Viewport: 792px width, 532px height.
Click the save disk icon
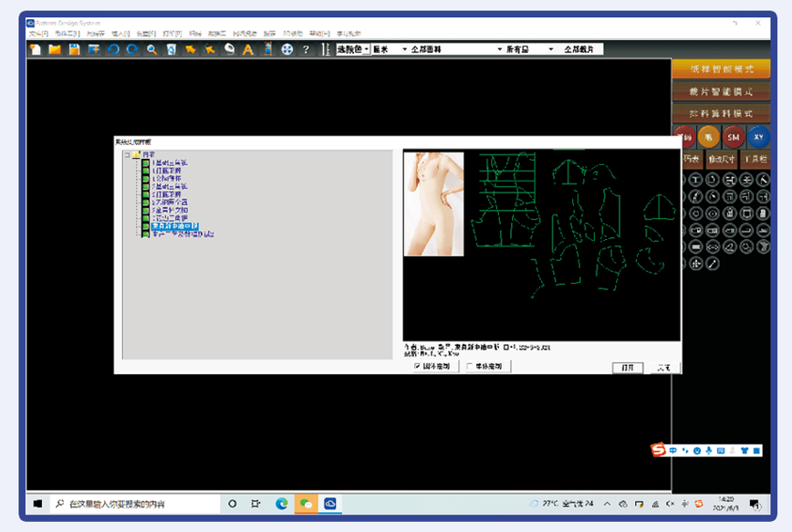pos(74,49)
